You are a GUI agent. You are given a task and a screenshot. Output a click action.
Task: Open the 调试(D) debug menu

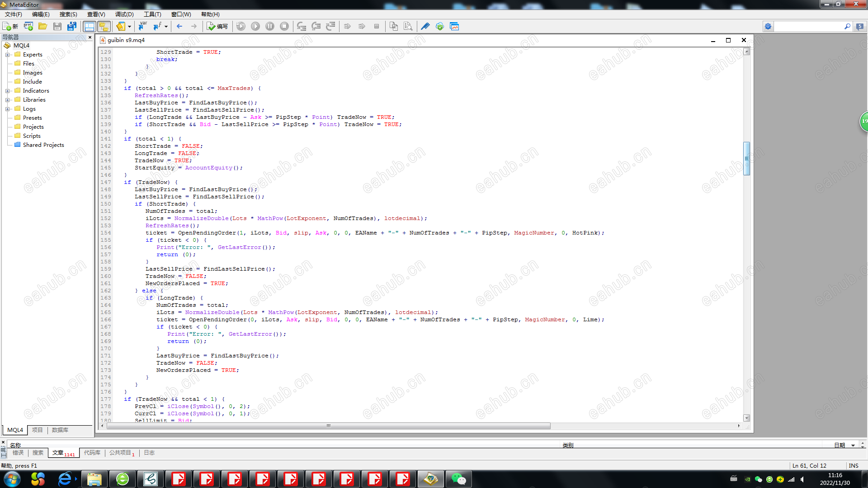124,14
